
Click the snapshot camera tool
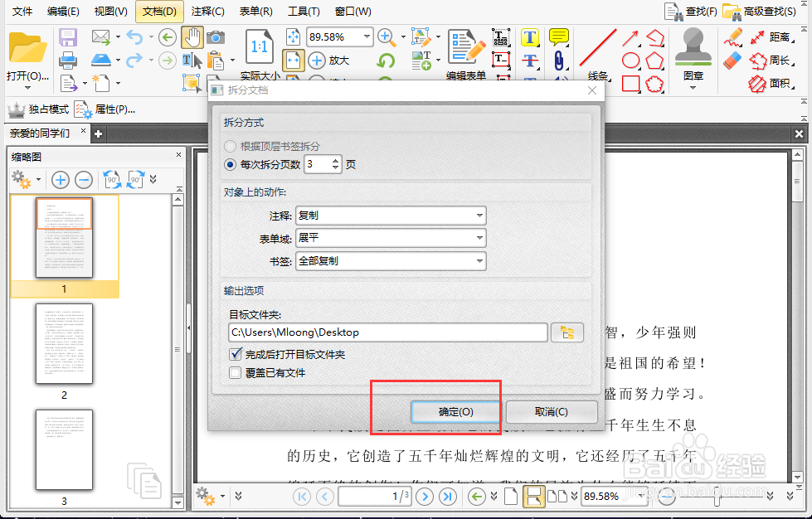[216, 36]
